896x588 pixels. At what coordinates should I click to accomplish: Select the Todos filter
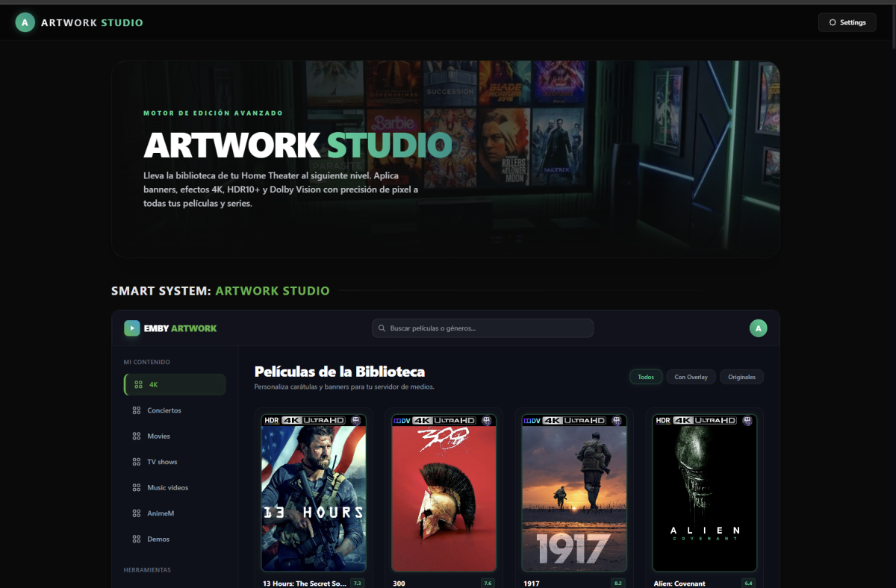click(646, 377)
